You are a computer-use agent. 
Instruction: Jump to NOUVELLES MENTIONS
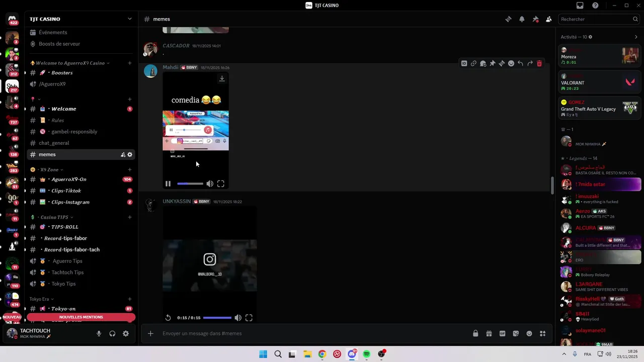(81, 317)
